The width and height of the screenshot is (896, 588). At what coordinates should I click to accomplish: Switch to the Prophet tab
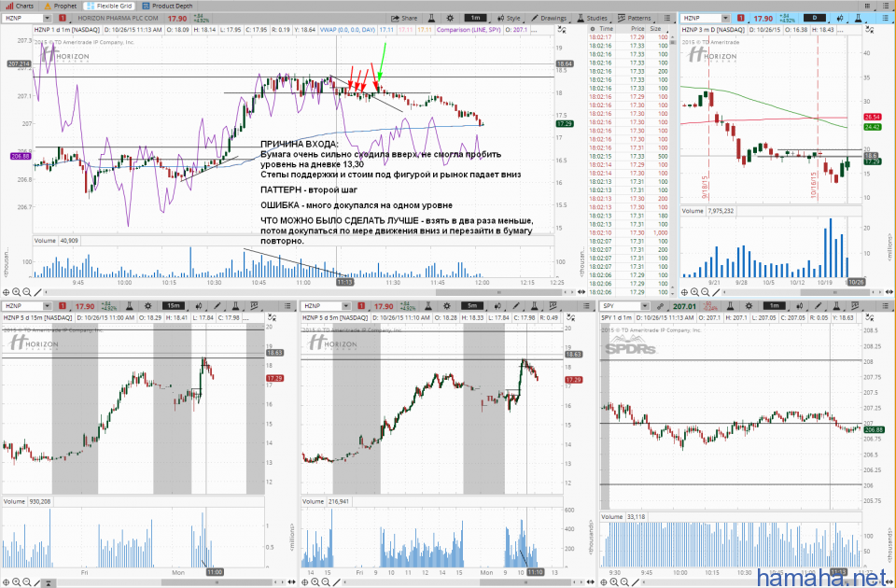[x=61, y=6]
